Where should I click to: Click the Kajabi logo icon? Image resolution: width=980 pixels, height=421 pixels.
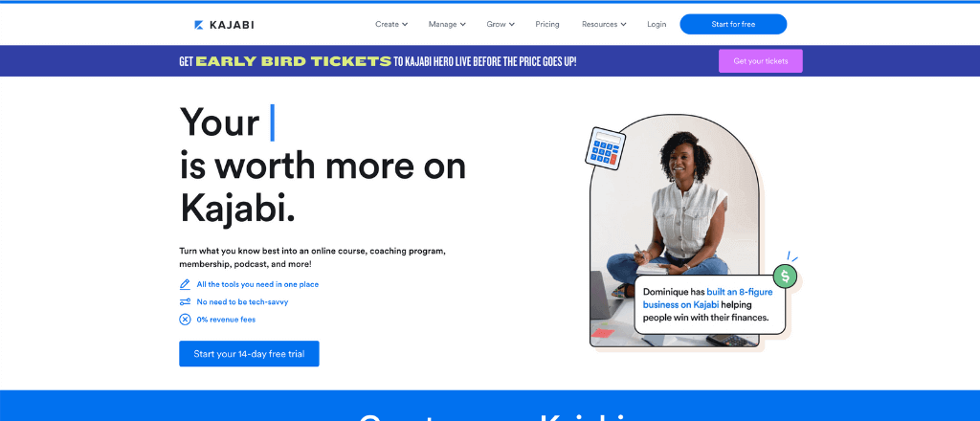point(199,25)
